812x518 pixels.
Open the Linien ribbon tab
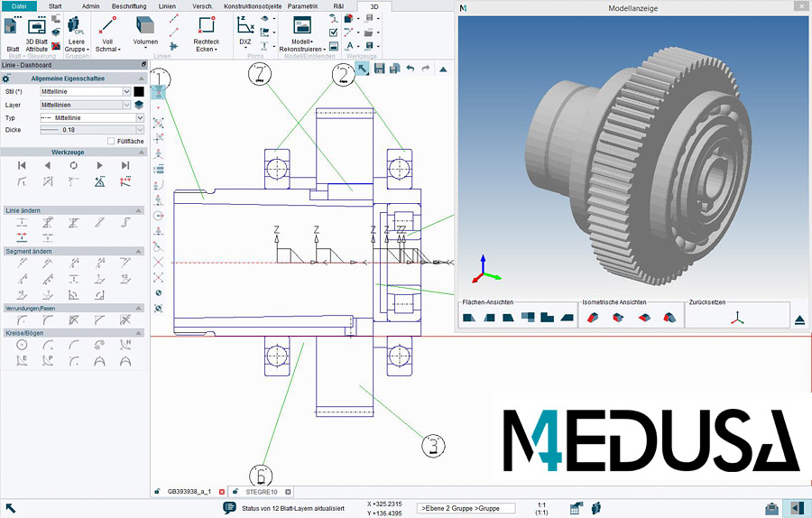pyautogui.click(x=167, y=6)
